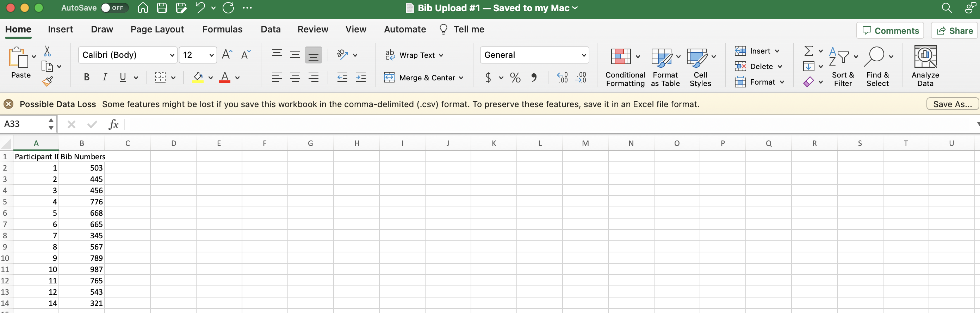Click the Share button
Viewport: 980px width, 313px height.
[955, 31]
